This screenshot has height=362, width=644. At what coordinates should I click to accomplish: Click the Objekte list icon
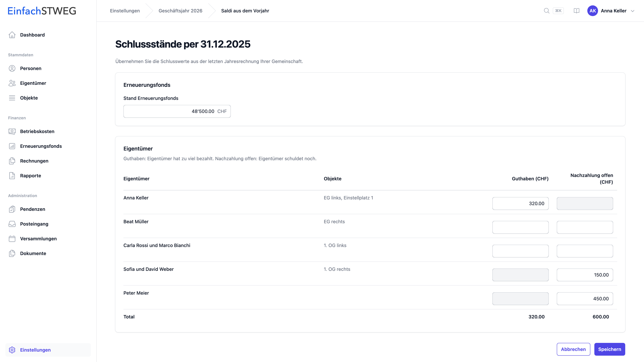pos(12,98)
